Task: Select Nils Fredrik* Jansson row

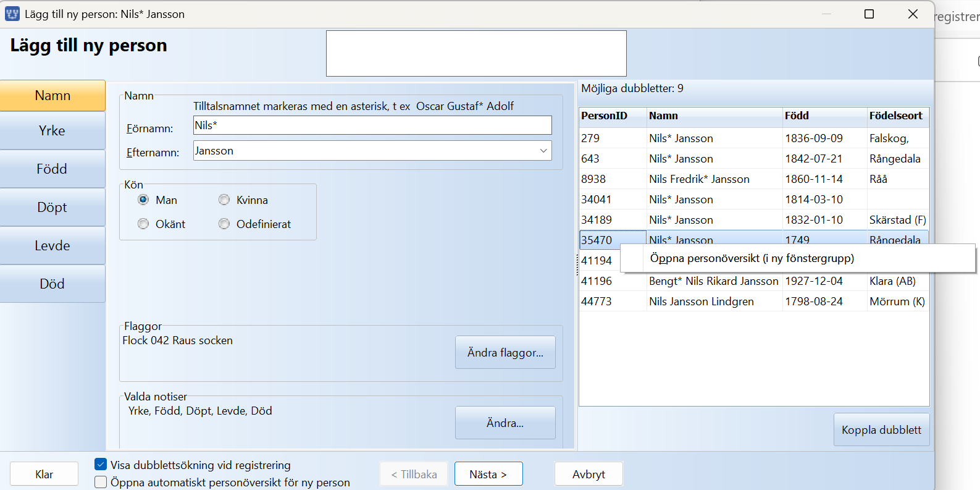Action: [x=754, y=179]
